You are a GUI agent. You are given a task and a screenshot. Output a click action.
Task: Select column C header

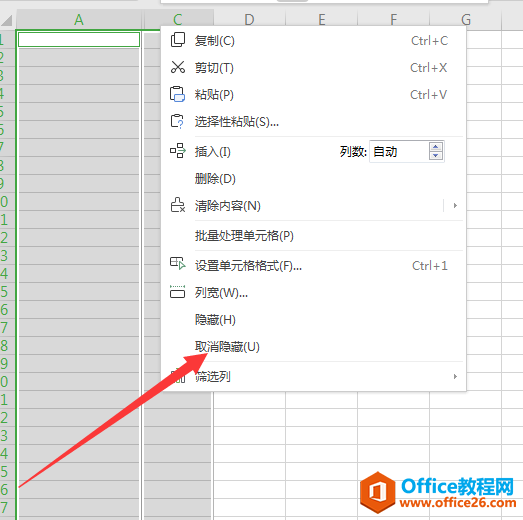178,20
